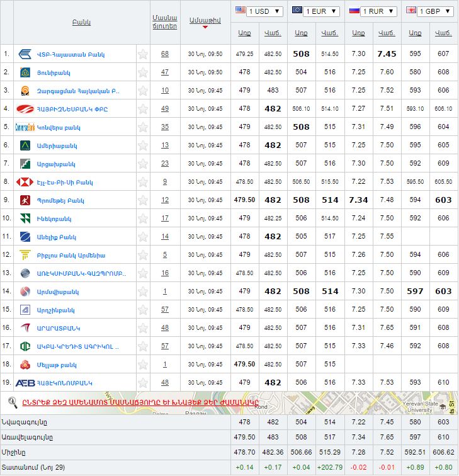The image size is (459, 476).
Task: Click the HSBC bank logo icon
Action: (x=25, y=182)
